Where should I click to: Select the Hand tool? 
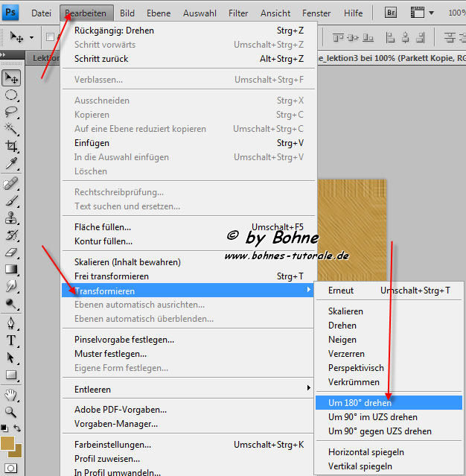point(12,394)
